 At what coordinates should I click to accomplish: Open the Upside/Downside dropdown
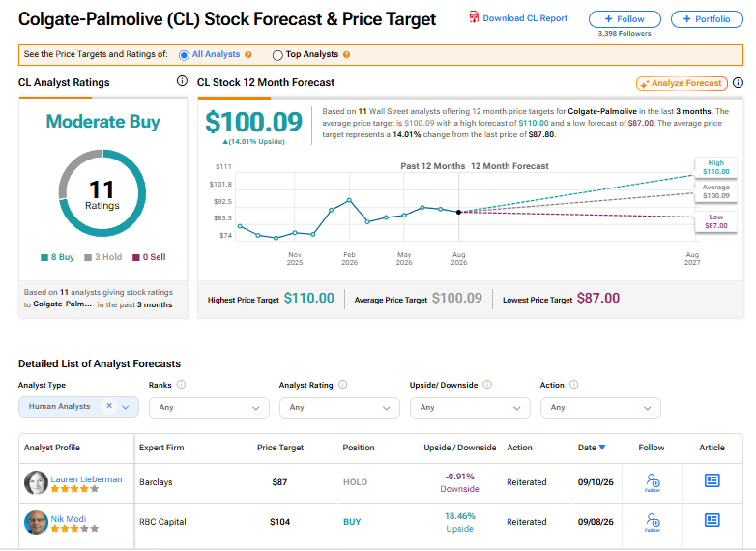pos(470,408)
